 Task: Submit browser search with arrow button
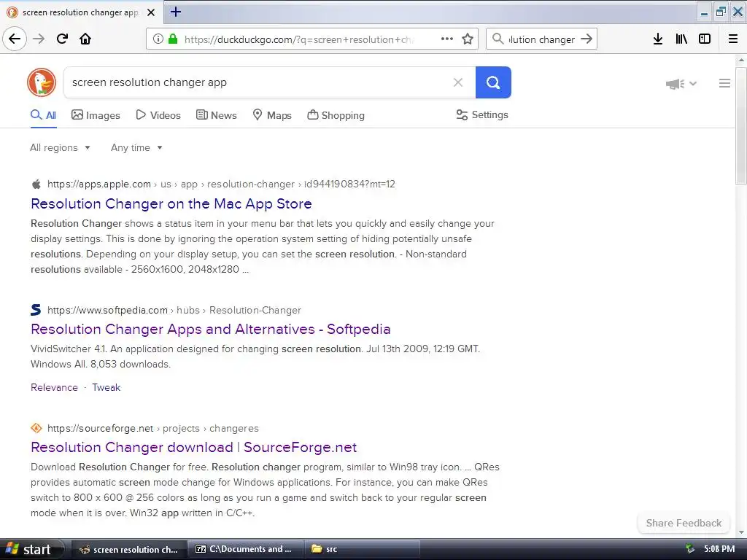tap(587, 39)
